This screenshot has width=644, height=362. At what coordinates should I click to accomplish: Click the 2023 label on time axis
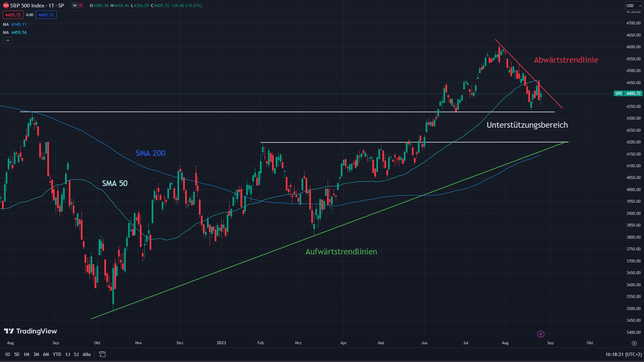[x=221, y=343]
